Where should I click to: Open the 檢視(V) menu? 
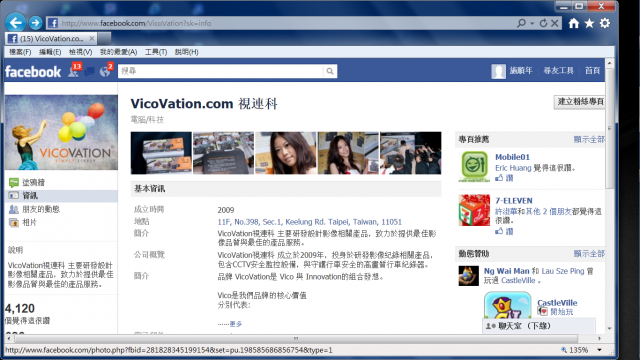(80, 52)
